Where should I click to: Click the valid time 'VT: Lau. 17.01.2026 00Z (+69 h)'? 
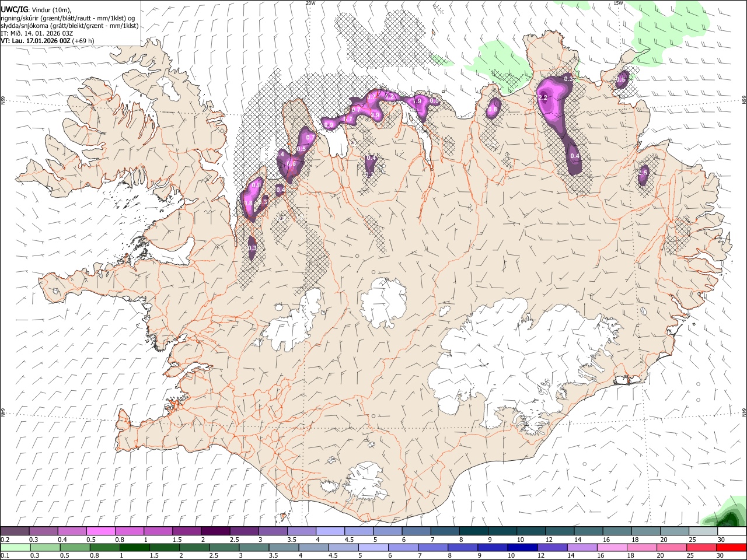47,41
